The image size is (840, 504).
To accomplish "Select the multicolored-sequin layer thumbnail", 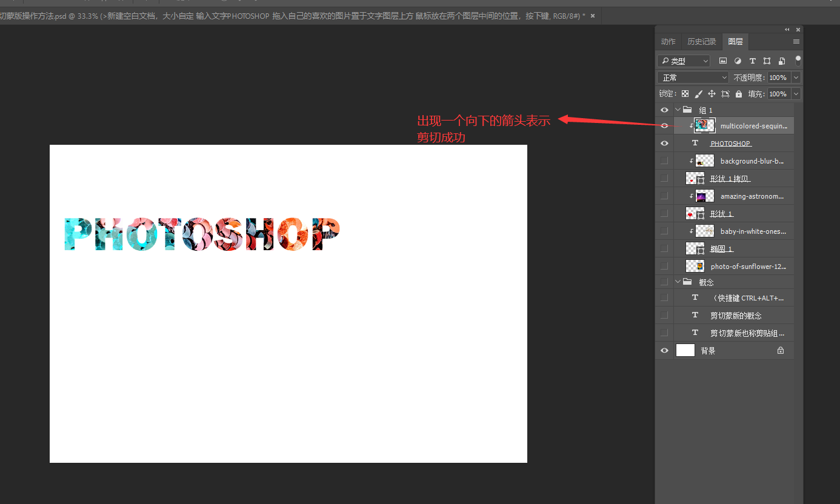I will click(x=704, y=126).
